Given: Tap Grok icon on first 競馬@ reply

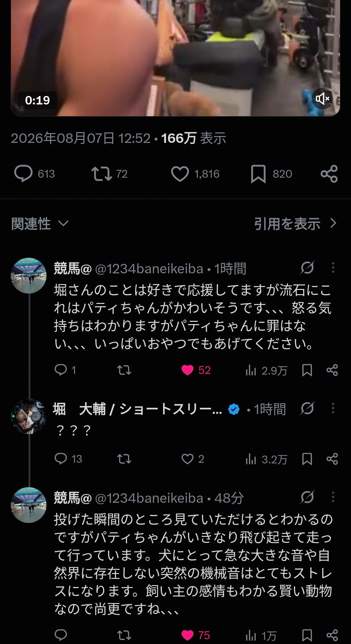Looking at the screenshot, I should (307, 267).
